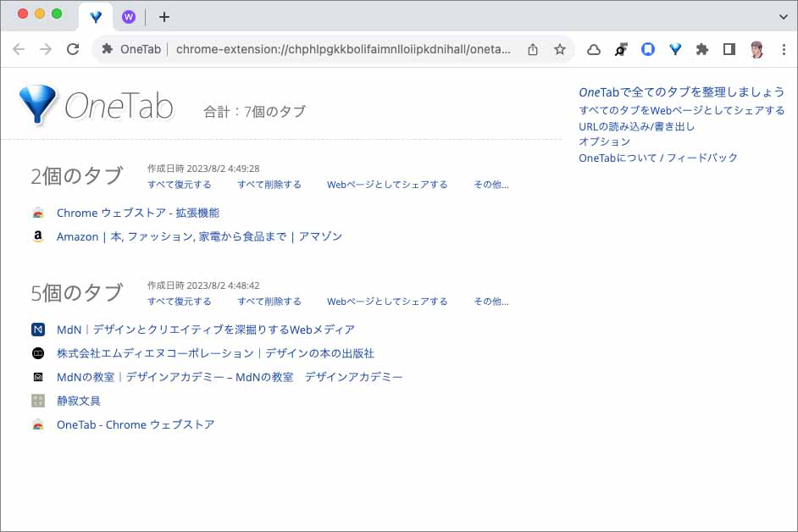Click the OneTab funnel icon in the toolbar
This screenshot has height=532, width=798.
675,50
